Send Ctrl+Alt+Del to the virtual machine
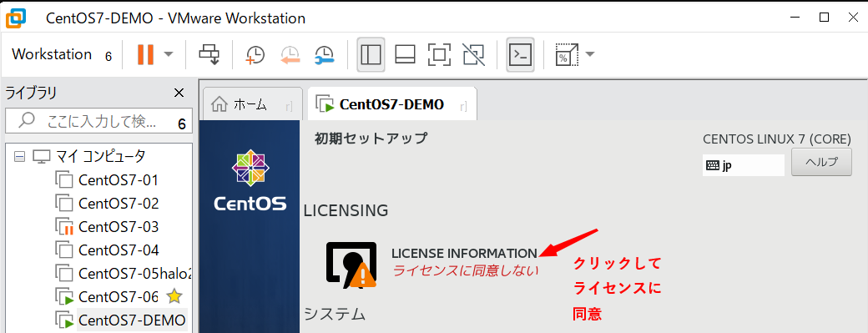Image resolution: width=868 pixels, height=333 pixels. tap(209, 54)
